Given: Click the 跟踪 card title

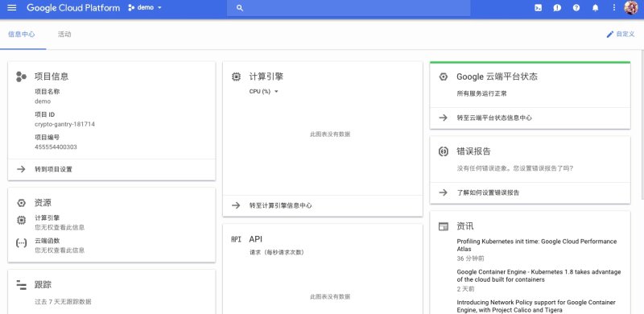Looking at the screenshot, I should pyautogui.click(x=43, y=284).
